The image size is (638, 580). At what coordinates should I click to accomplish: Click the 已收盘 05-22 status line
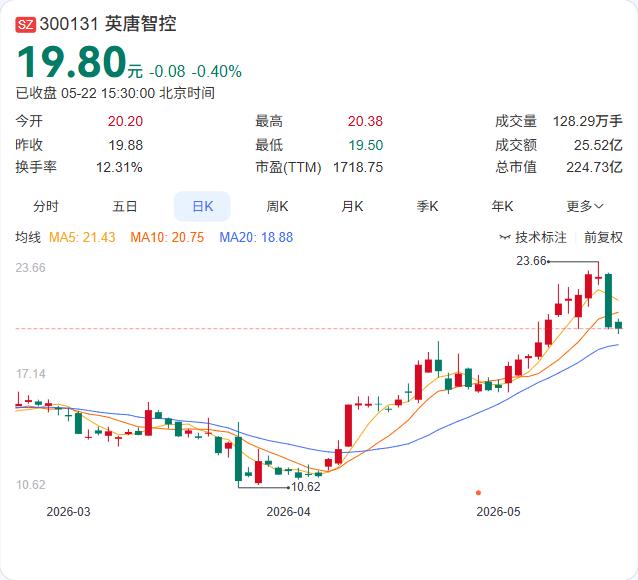point(115,93)
